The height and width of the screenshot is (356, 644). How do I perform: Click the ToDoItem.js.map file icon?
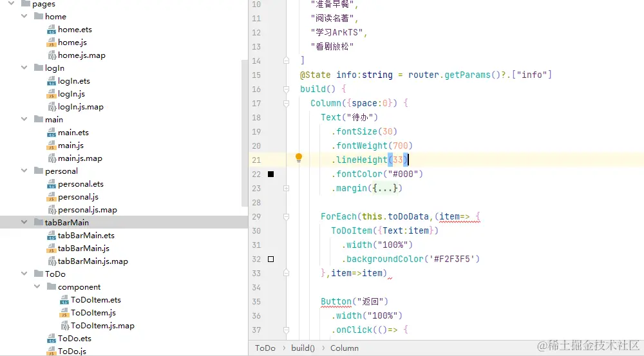tap(64, 326)
